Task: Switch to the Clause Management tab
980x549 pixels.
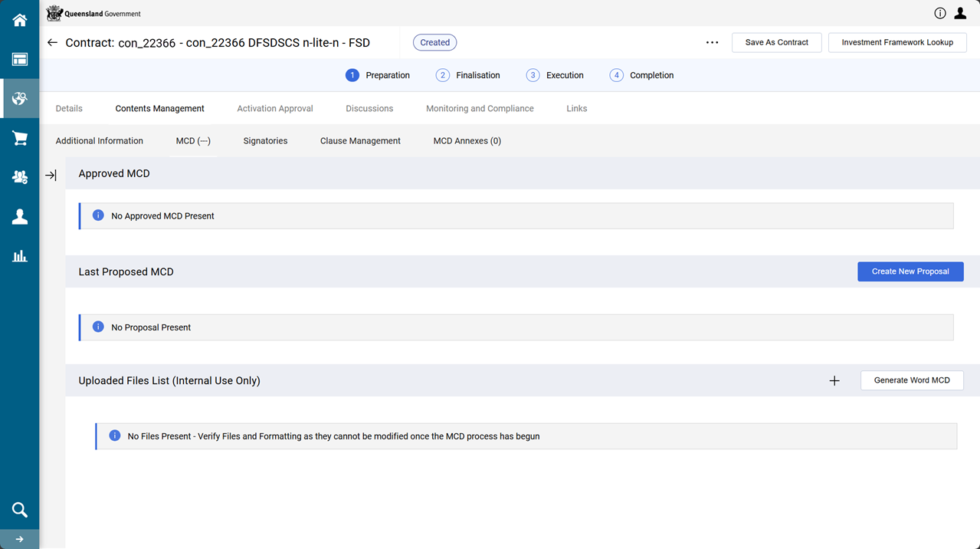Action: click(x=360, y=141)
